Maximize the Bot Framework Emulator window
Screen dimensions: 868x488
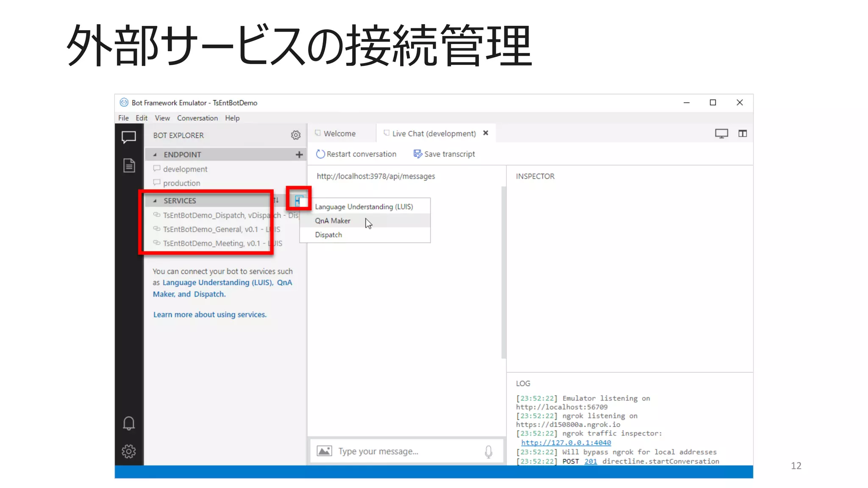pyautogui.click(x=713, y=103)
